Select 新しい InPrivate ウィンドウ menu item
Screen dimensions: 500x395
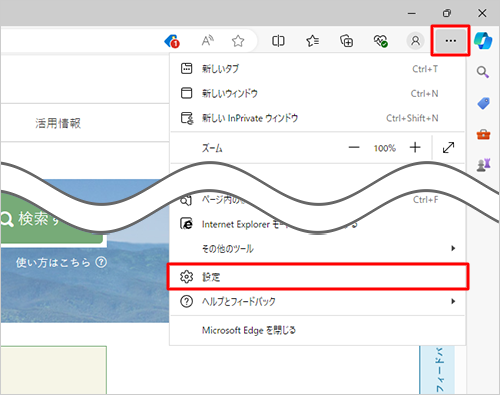[317, 118]
